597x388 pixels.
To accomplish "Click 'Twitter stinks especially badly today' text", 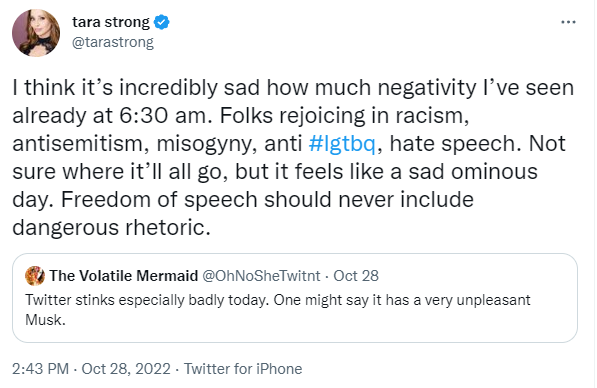I will click(x=147, y=300).
